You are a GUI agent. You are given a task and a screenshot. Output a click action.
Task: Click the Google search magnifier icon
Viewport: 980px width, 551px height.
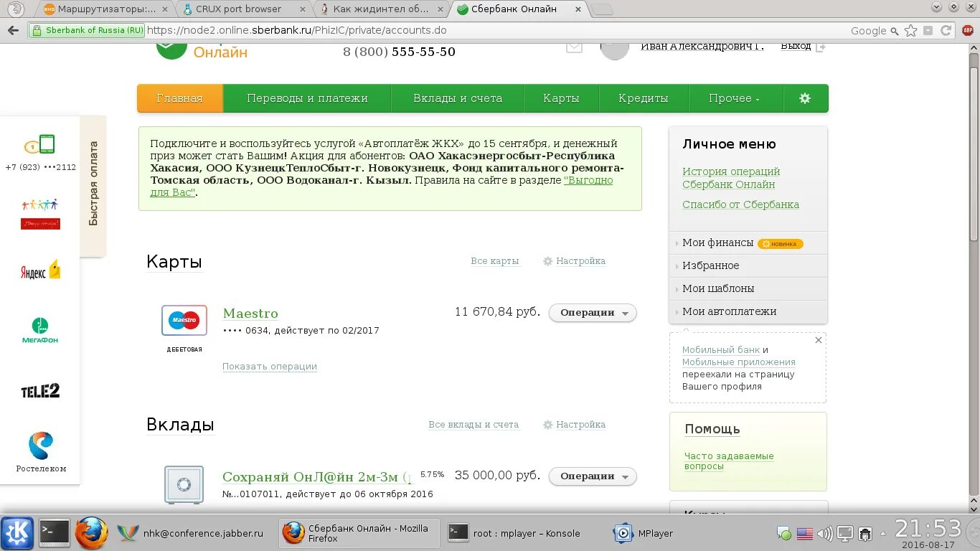click(895, 31)
